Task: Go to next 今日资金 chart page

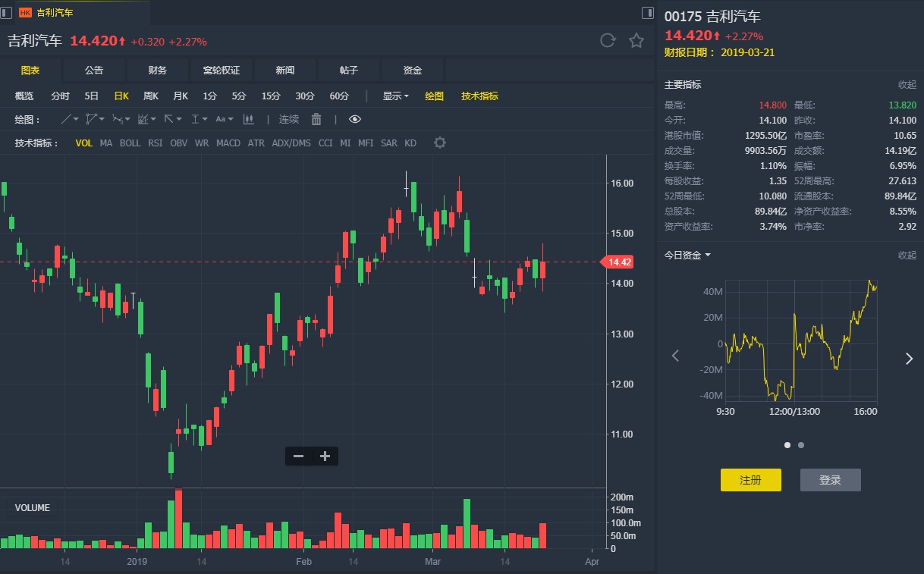Action: click(x=909, y=359)
